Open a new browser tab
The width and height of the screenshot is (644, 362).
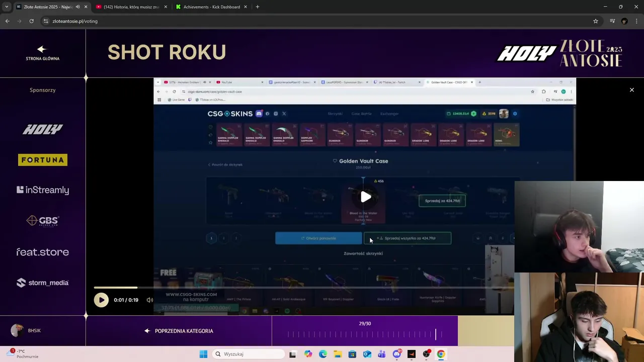pos(258,7)
